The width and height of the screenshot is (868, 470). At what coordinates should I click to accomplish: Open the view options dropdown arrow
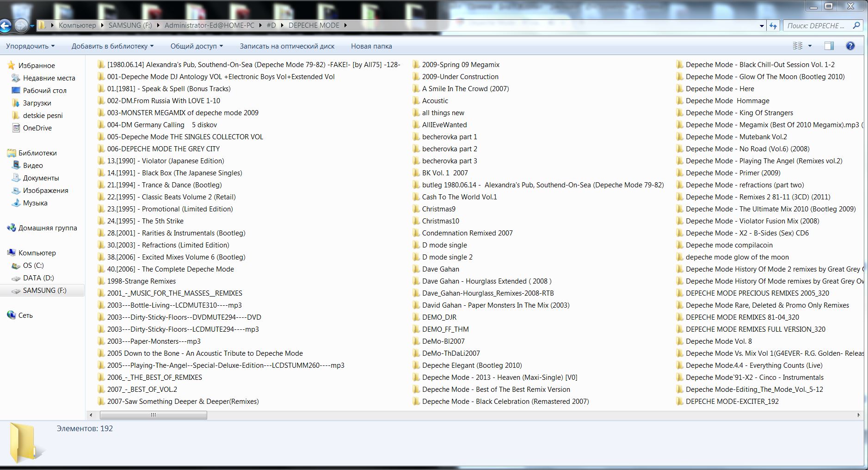click(810, 46)
